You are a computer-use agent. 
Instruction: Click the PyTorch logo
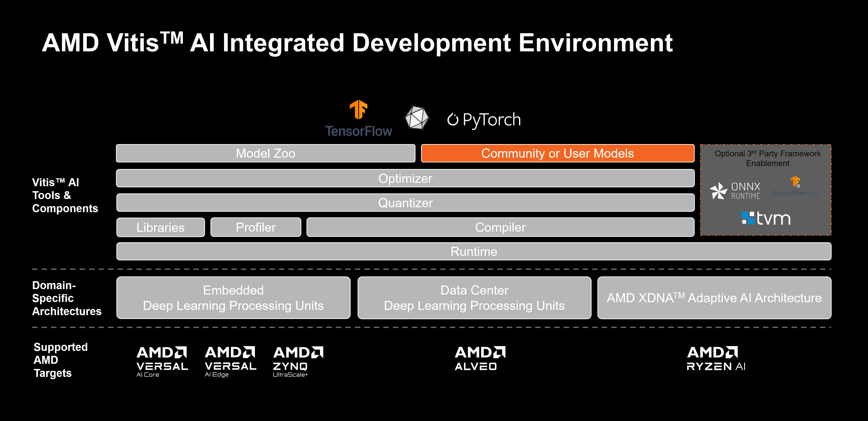coord(484,120)
